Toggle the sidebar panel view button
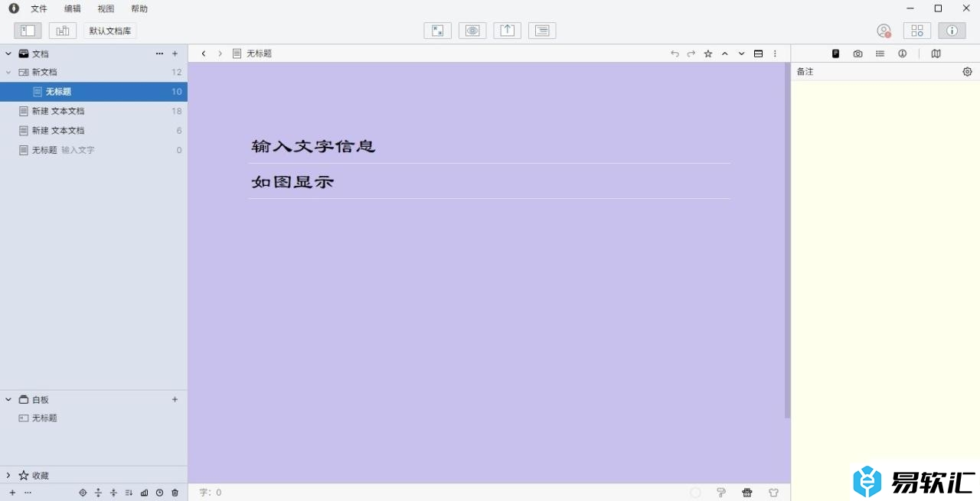The image size is (980, 501). [x=28, y=31]
